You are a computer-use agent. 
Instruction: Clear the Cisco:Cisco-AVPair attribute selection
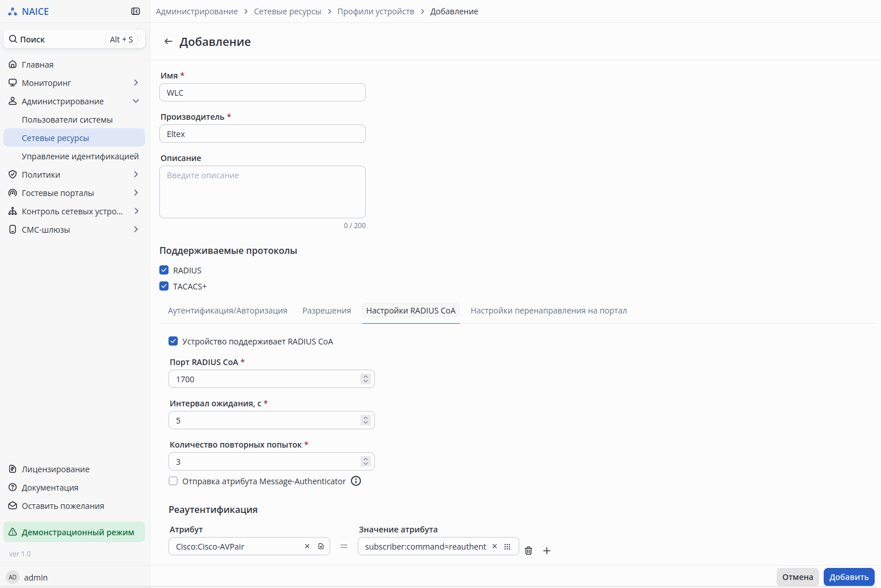pos(307,547)
